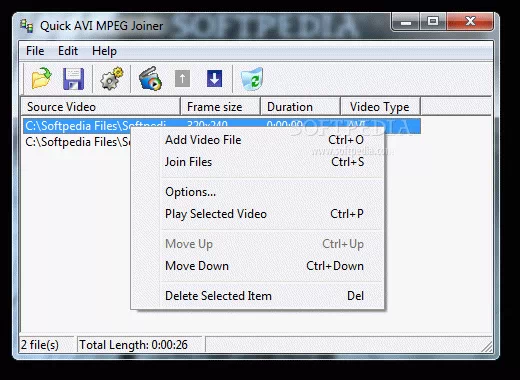Click the Duration column header
The image size is (520, 380).
coord(300,107)
